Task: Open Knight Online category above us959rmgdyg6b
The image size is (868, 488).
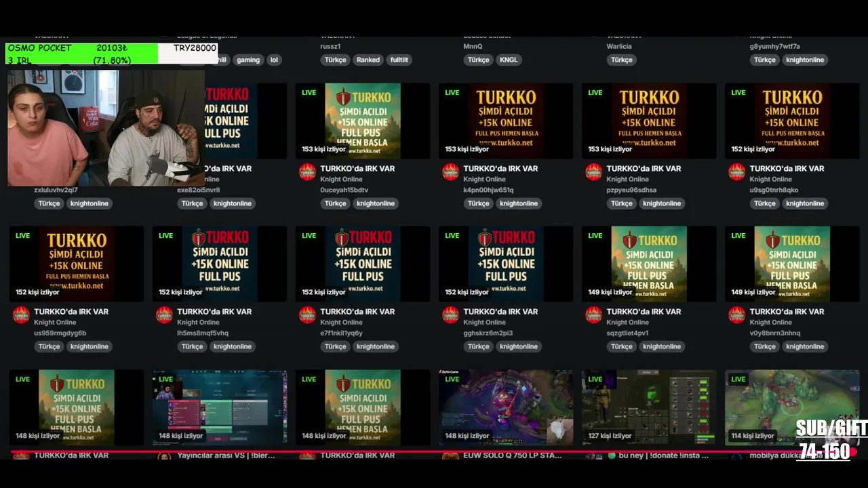Action: pos(55,323)
